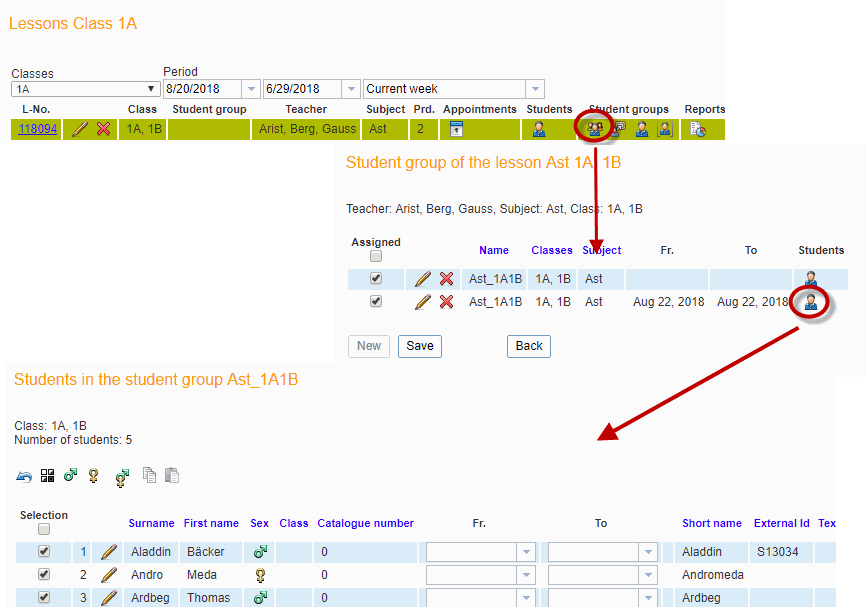Edit Ast_1A1B group dated Aug 22, 2018
The image size is (866, 607).
click(423, 302)
